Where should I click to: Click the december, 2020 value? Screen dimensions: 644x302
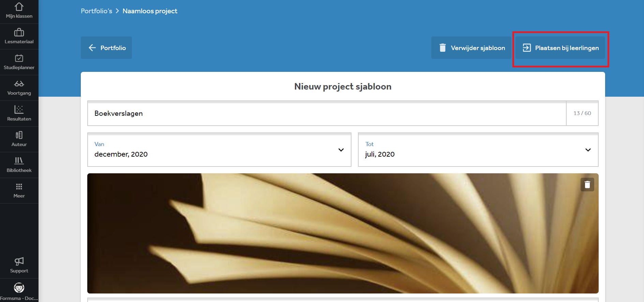[121, 154]
